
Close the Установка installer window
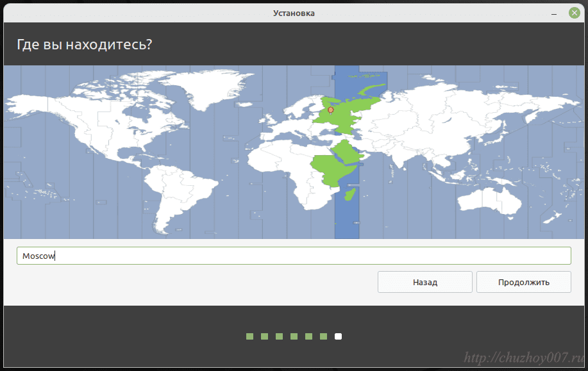pos(573,13)
